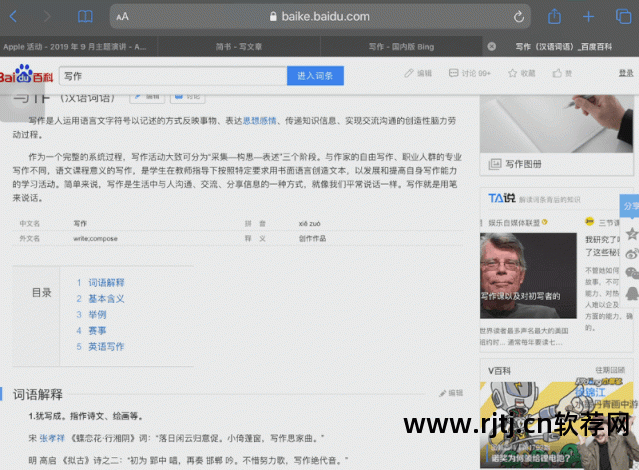Show all tabs overview icon
This screenshot has height=470, width=639.
tap(623, 17)
